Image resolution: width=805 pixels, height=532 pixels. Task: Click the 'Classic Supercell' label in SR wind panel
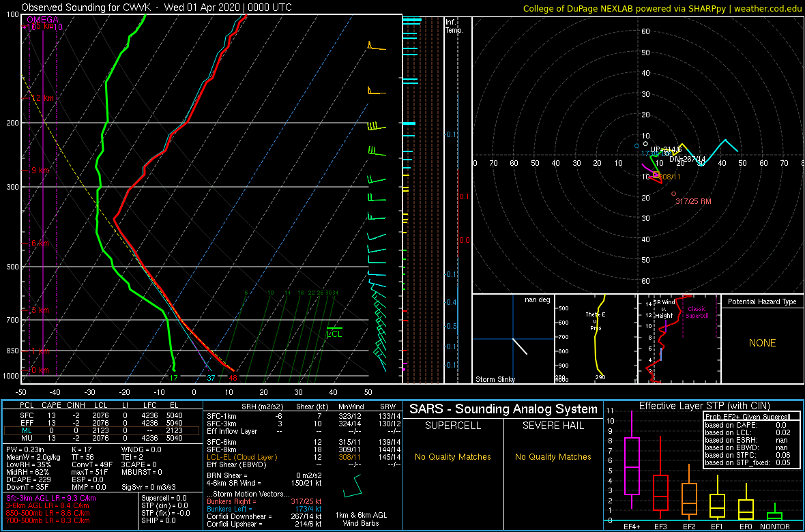[x=698, y=312]
